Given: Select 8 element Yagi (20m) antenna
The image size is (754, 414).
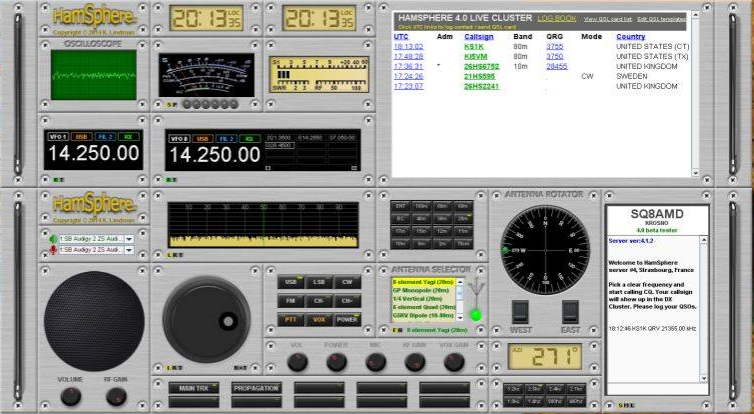Looking at the screenshot, I should click(424, 282).
